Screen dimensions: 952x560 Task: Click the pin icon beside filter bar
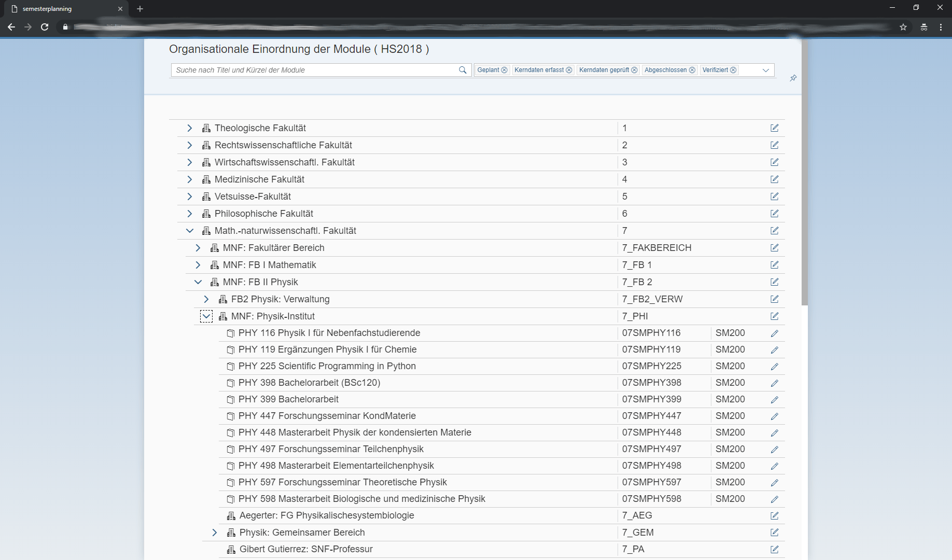click(793, 78)
